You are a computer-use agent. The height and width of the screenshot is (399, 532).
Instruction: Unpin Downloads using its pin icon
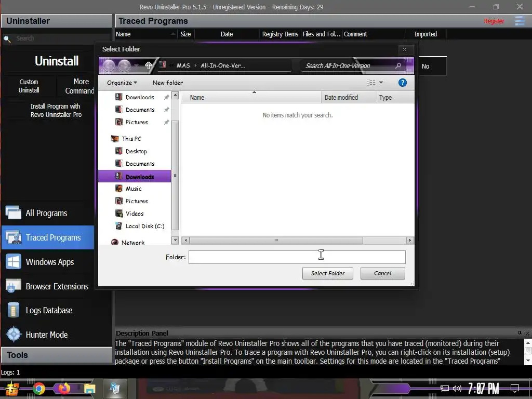coord(166,97)
